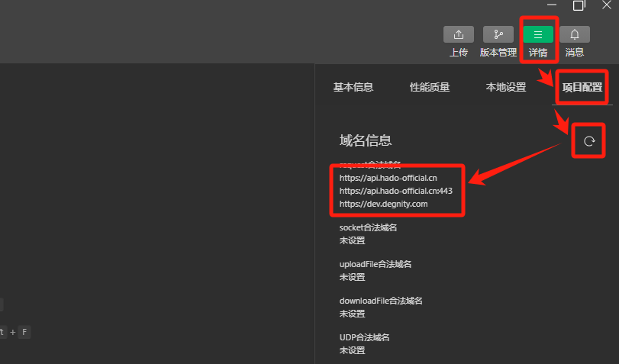This screenshot has width=619, height=364.
Task: Switch to the 性能质量 tab
Action: click(x=430, y=87)
